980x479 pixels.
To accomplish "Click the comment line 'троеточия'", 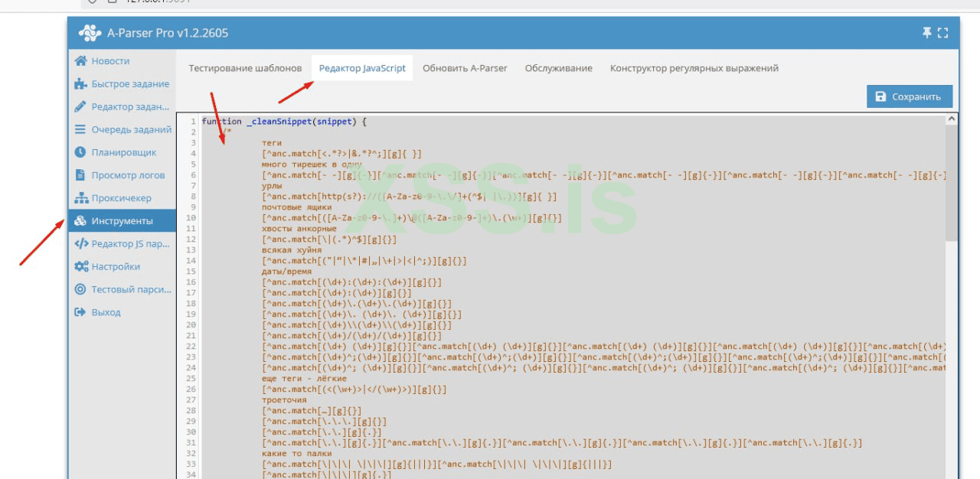I will coord(284,400).
